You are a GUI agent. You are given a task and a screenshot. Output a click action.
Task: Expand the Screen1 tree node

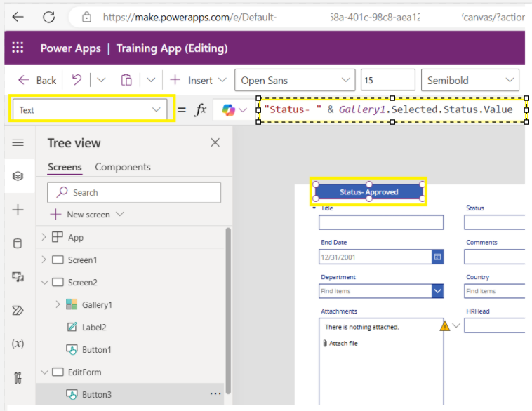tap(44, 260)
